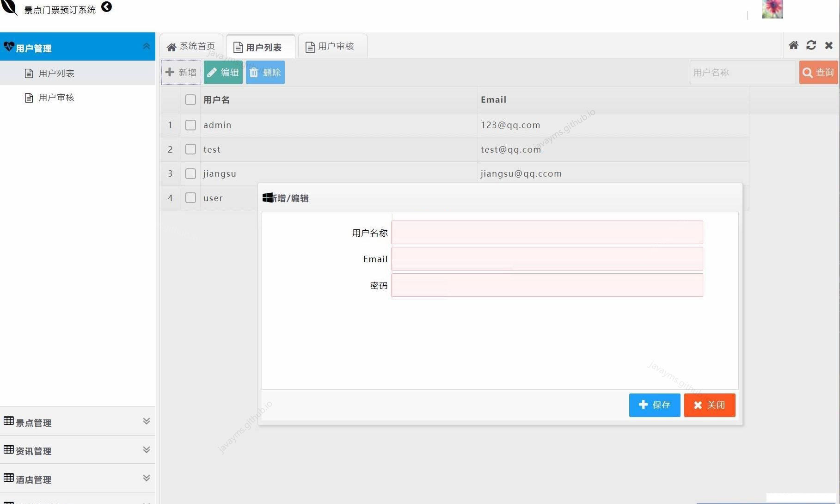This screenshot has height=504, width=840.
Task: Click the refresh icon at top right
Action: (811, 45)
